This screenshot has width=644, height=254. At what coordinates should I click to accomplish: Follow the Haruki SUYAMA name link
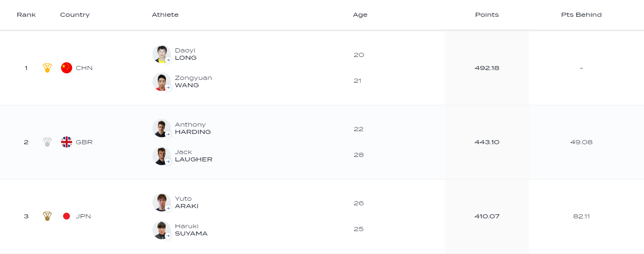191,230
